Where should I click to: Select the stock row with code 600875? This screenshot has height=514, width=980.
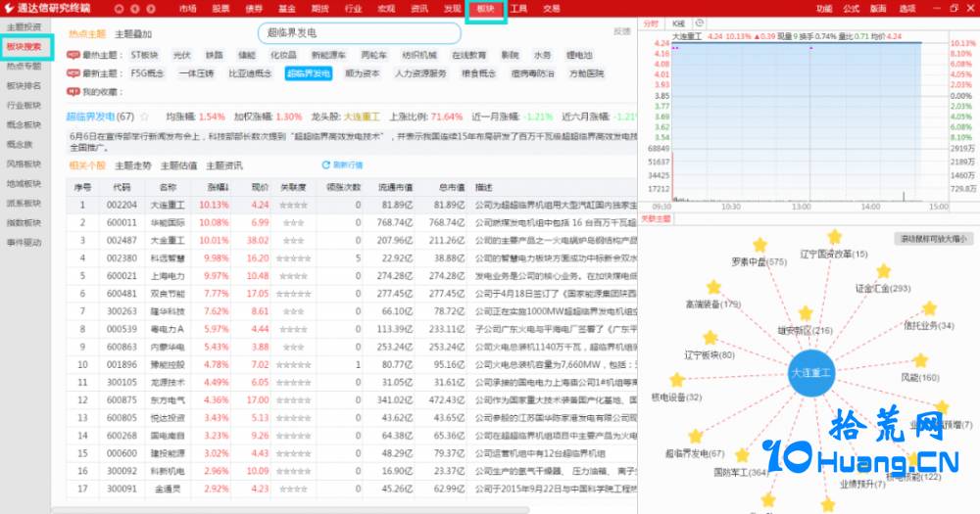[352, 399]
